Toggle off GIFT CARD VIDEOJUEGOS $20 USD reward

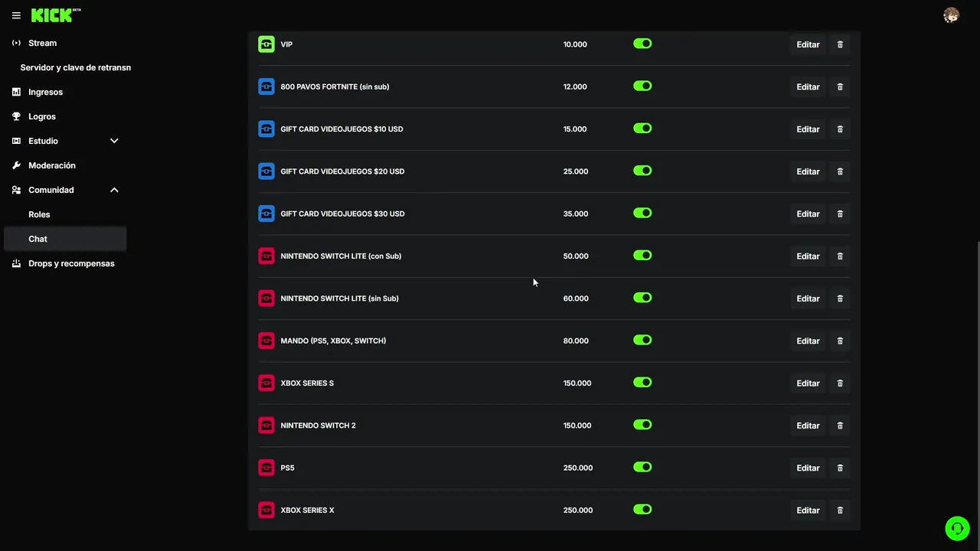pos(642,171)
